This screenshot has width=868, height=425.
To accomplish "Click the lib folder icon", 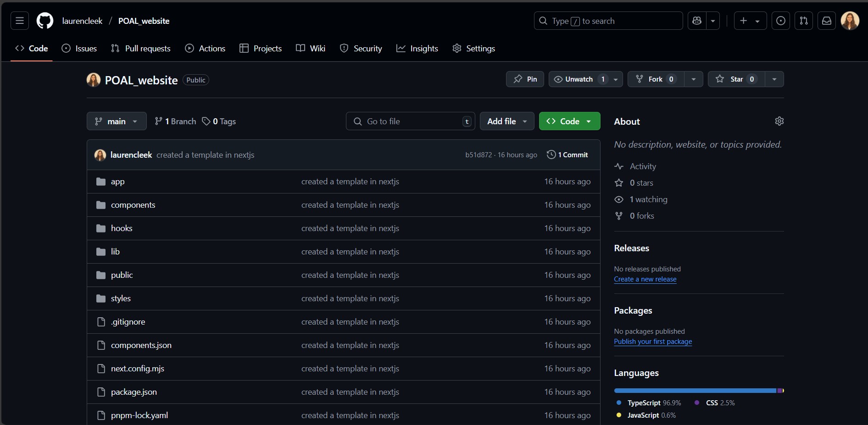I will 101,252.
